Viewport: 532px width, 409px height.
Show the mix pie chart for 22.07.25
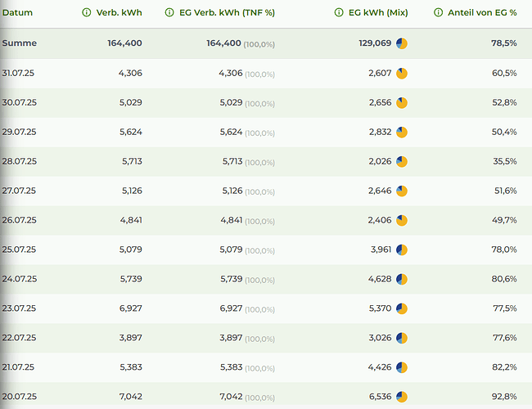coord(402,338)
